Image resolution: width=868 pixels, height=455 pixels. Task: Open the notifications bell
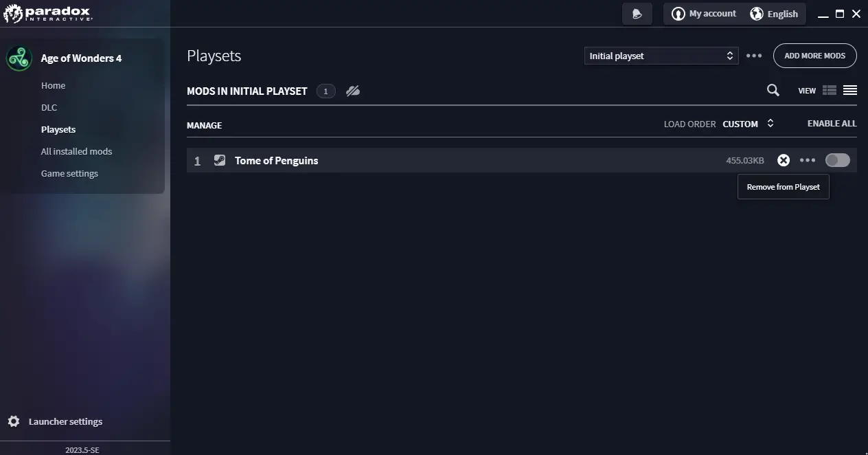point(637,14)
